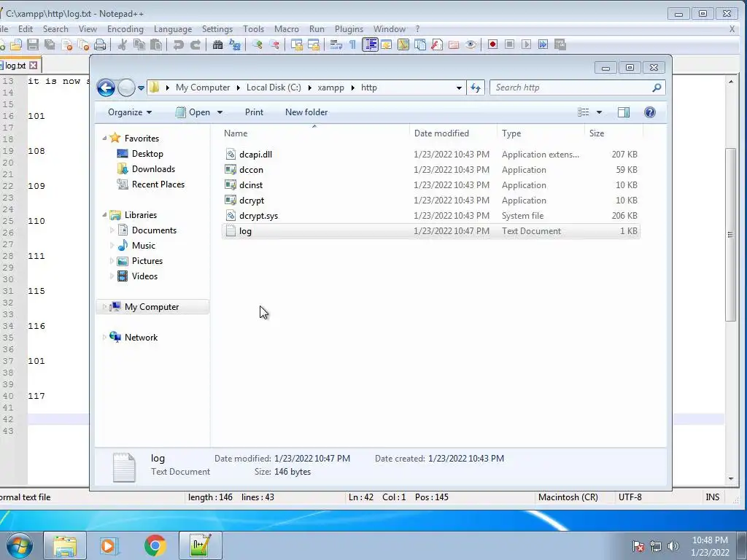747x560 pixels.
Task: Click Save All icon in Notepad++ toolbar
Action: click(x=50, y=44)
